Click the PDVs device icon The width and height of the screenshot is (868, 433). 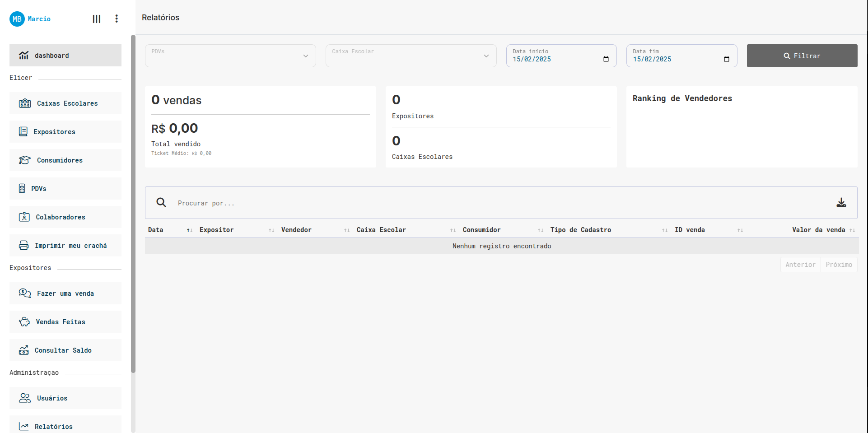[x=22, y=188]
